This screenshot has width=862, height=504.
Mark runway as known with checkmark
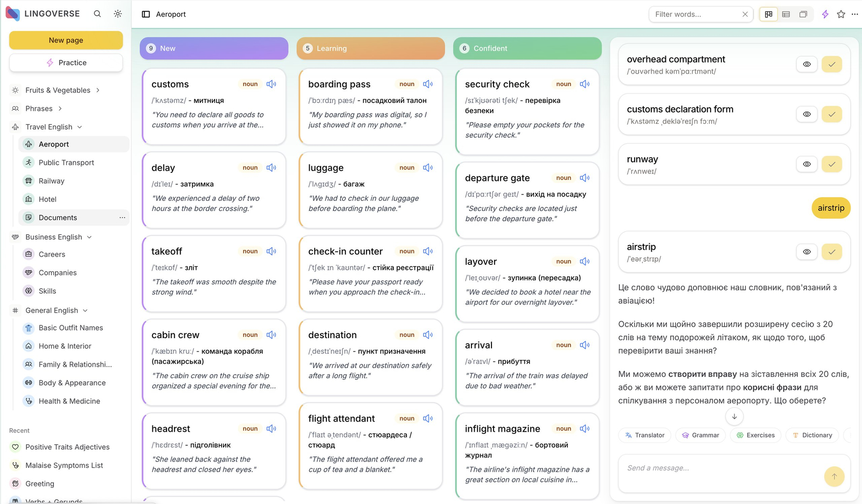[831, 164]
